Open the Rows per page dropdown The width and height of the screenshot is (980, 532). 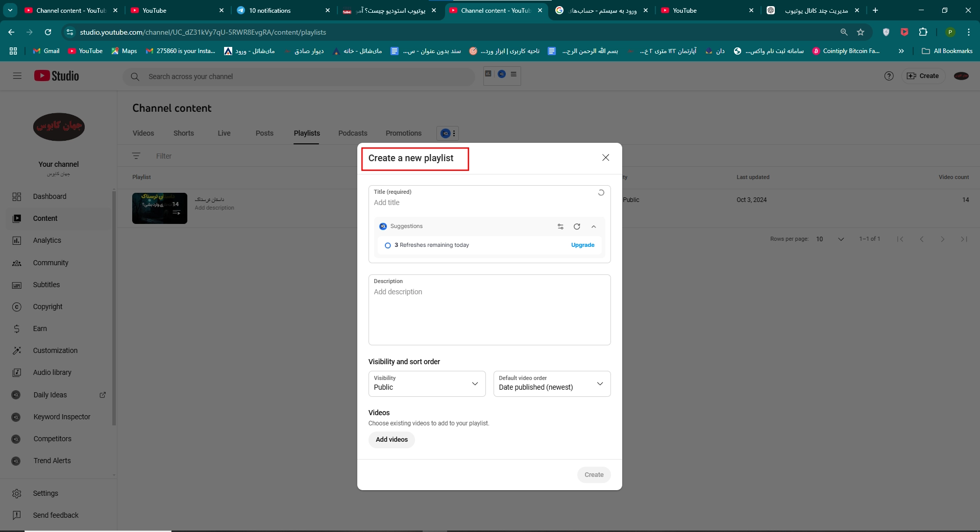(830, 239)
